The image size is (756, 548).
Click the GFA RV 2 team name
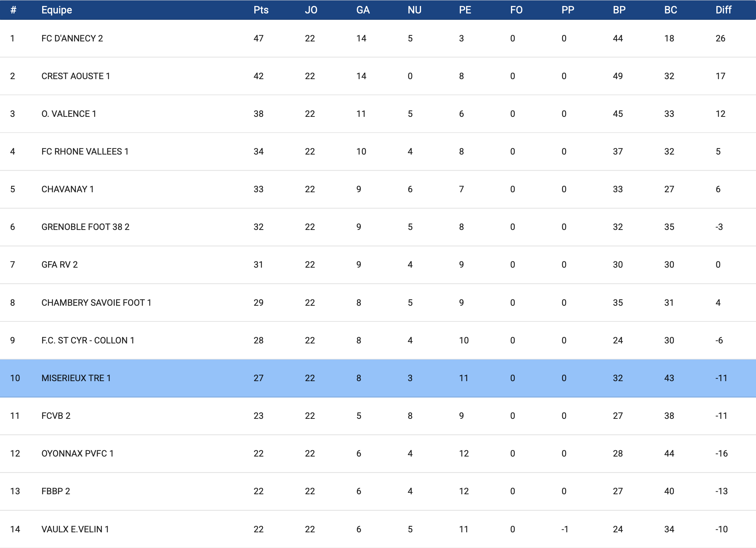click(59, 265)
